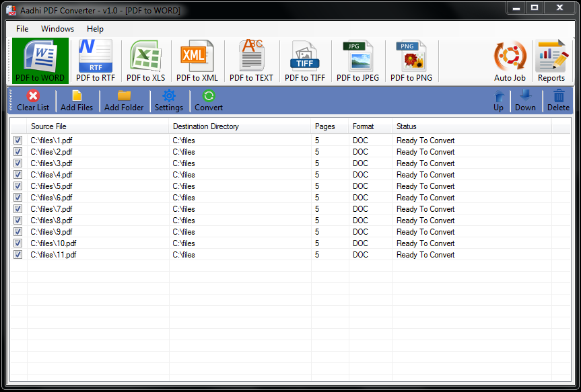Select the C:\files\11.pdf source entry
The height and width of the screenshot is (392, 581).
coord(53,255)
